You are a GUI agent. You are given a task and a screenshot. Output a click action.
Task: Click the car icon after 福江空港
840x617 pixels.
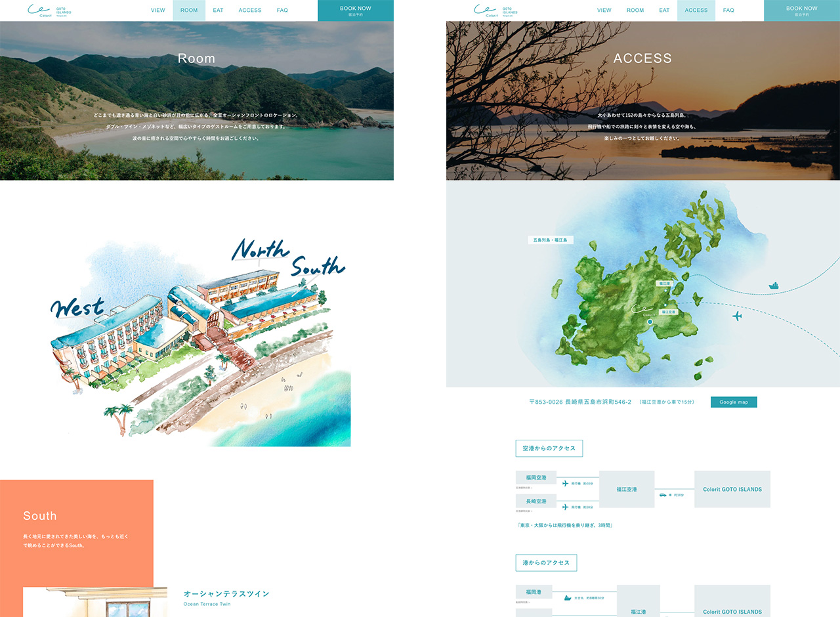(663, 495)
